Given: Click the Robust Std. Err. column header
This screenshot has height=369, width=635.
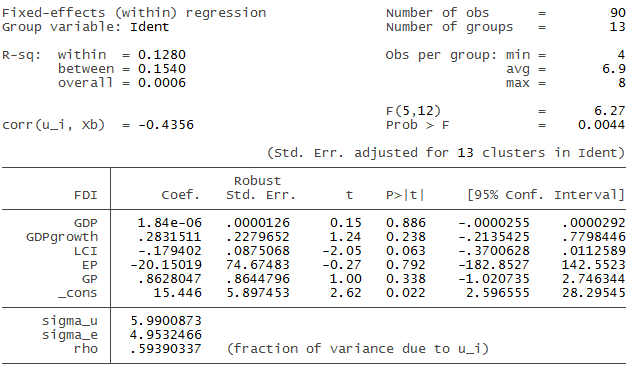Looking at the screenshot, I should point(260,188).
